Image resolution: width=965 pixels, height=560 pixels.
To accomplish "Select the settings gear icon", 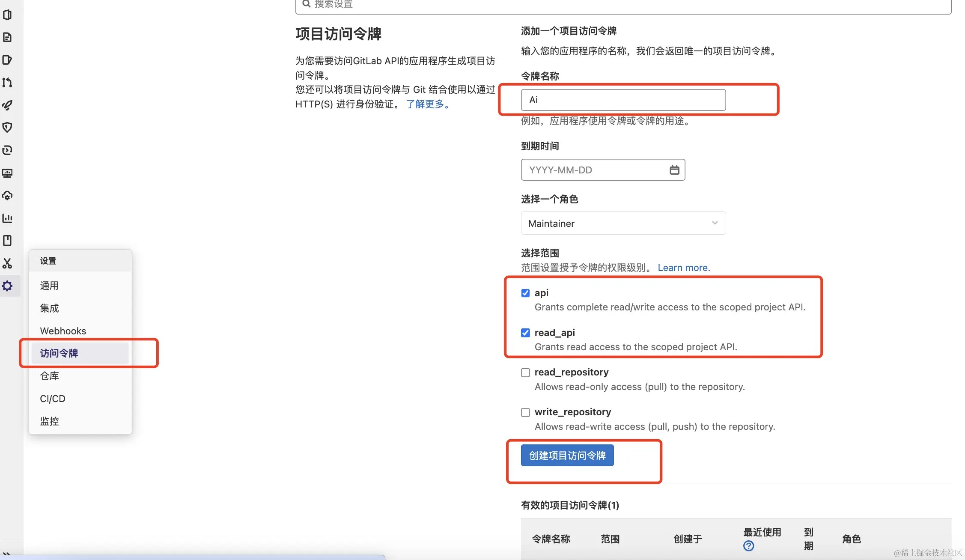I will click(8, 286).
